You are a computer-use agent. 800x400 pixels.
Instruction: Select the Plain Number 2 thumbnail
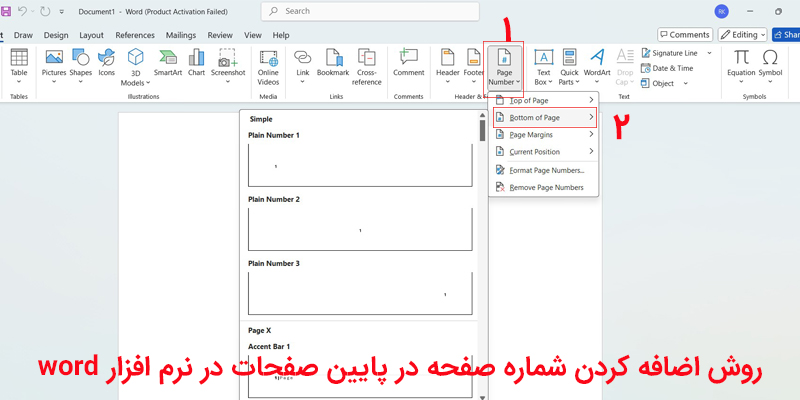[x=360, y=230]
